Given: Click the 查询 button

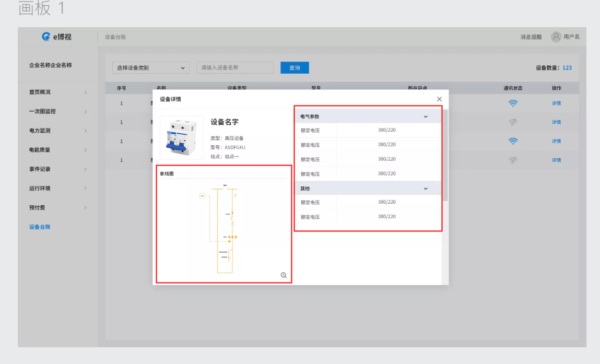Looking at the screenshot, I should pyautogui.click(x=295, y=68).
